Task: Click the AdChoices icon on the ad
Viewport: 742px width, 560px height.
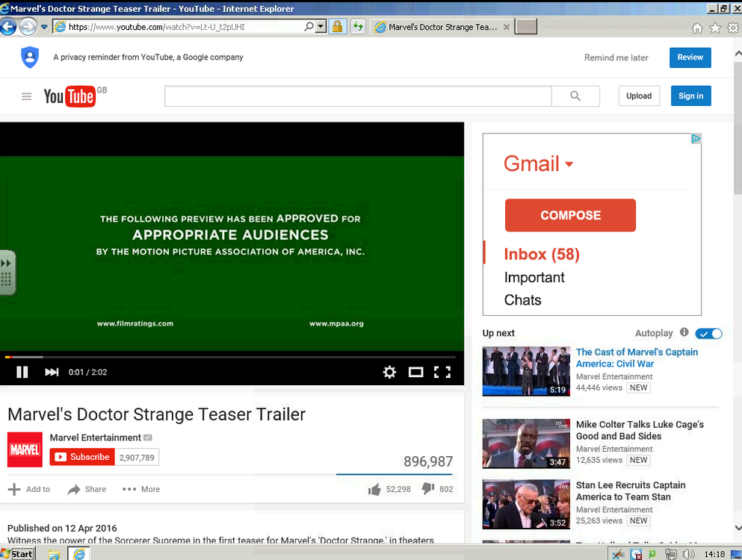Action: [x=696, y=139]
